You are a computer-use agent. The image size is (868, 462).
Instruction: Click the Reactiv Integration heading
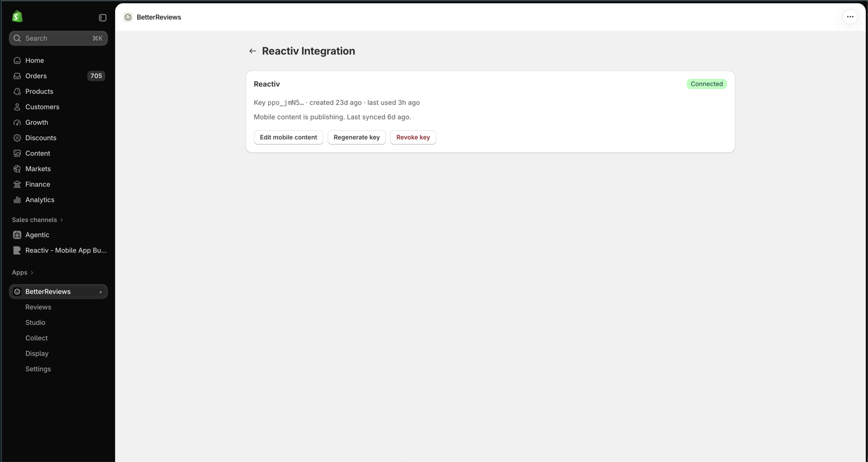(309, 51)
